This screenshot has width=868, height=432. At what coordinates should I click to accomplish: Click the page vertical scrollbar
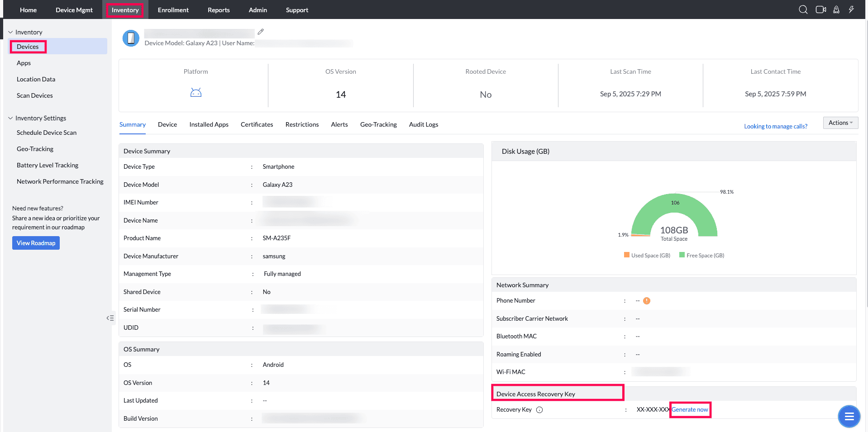click(x=866, y=163)
